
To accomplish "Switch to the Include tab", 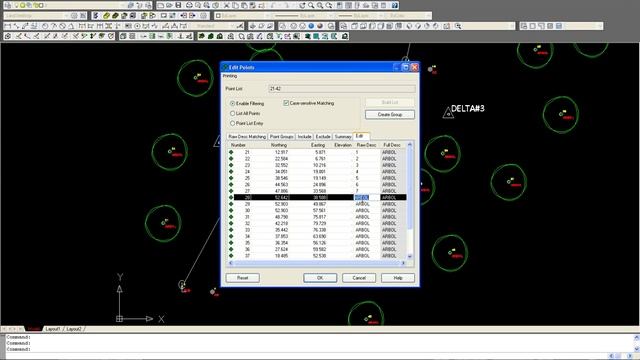I will pyautogui.click(x=304, y=137).
